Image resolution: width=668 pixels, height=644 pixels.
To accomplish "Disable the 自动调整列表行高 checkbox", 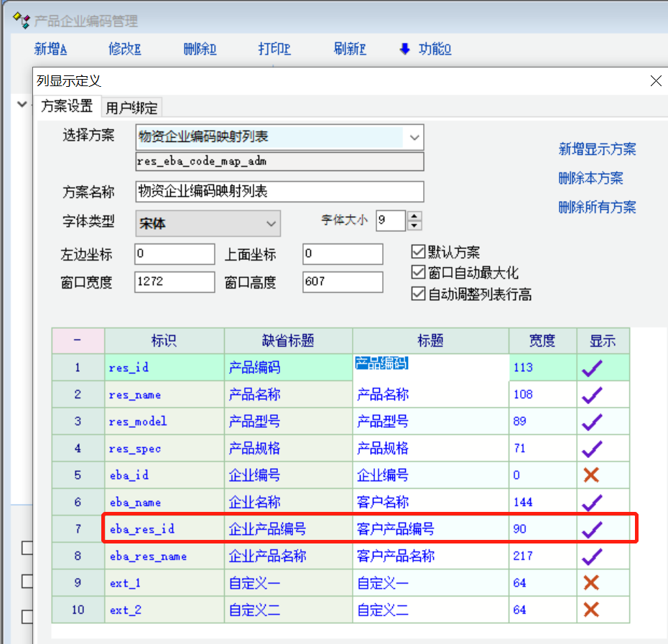I will point(417,294).
